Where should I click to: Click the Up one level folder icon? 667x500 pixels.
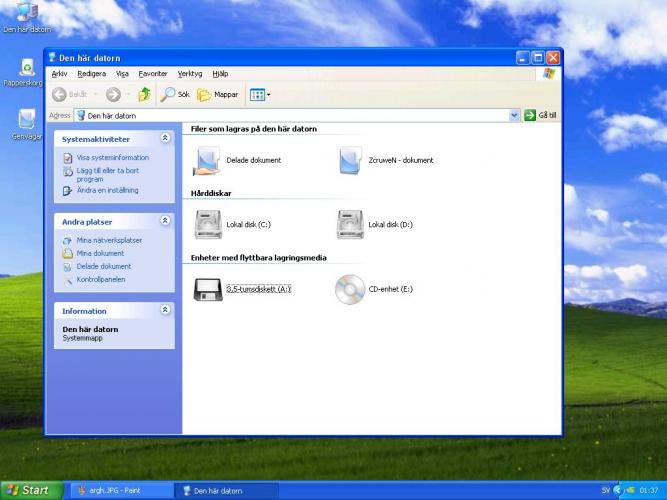pos(144,94)
